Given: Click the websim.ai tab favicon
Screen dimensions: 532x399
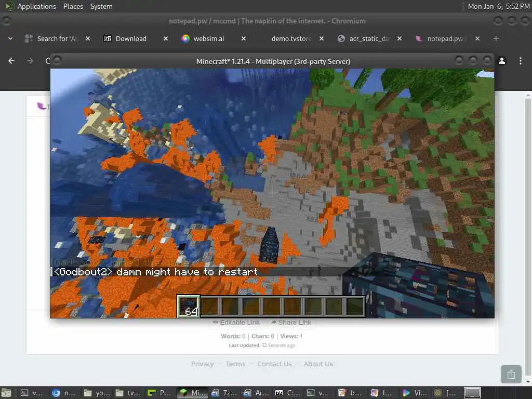Looking at the screenshot, I should click(185, 38).
